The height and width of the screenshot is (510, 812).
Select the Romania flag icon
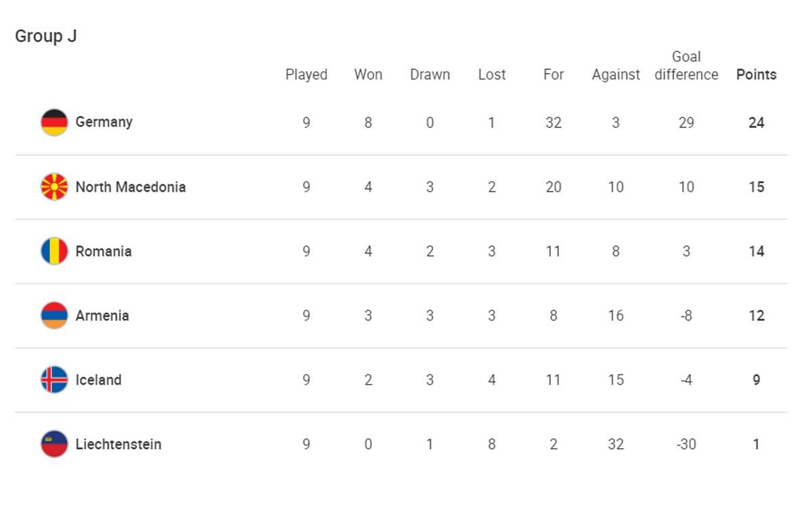[x=54, y=251]
